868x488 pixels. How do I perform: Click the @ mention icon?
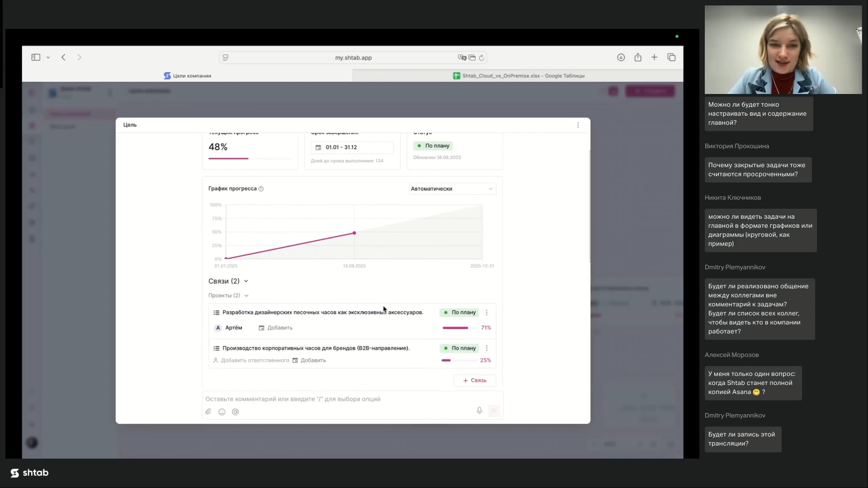click(235, 412)
